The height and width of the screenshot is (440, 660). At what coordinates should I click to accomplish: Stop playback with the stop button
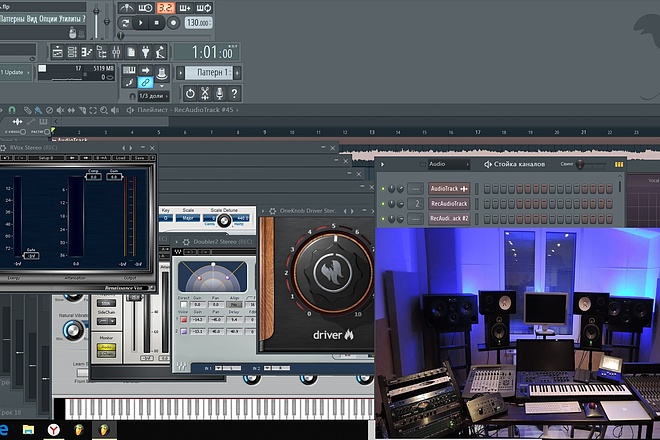pyautogui.click(x=157, y=23)
